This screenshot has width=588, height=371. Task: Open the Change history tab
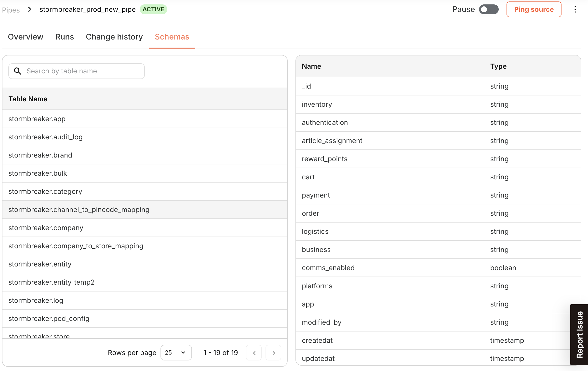pyautogui.click(x=114, y=37)
